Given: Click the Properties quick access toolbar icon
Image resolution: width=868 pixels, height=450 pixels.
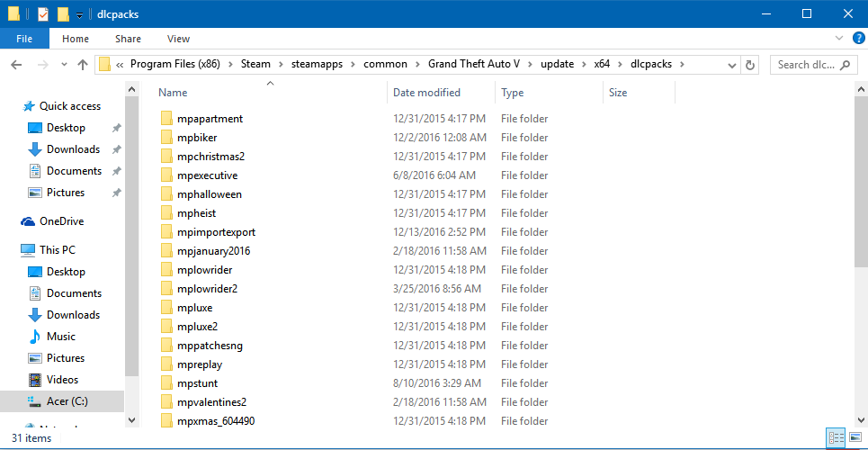Looking at the screenshot, I should 43,13.
